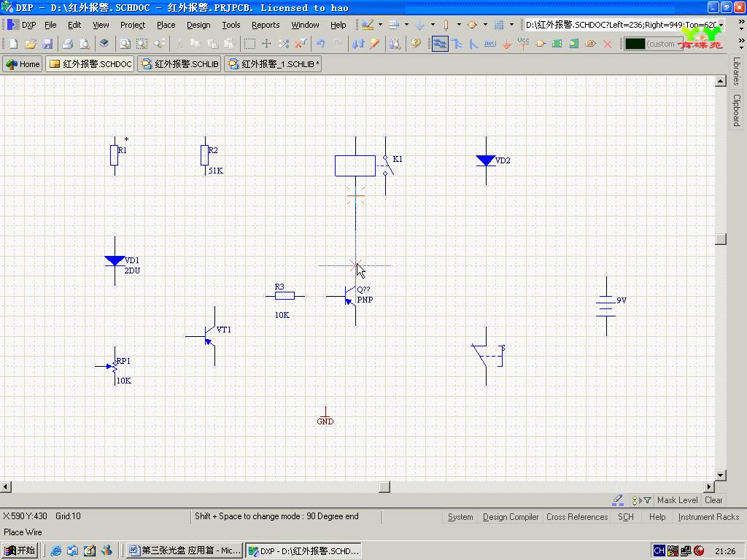Open the Reports menu

[x=266, y=25]
